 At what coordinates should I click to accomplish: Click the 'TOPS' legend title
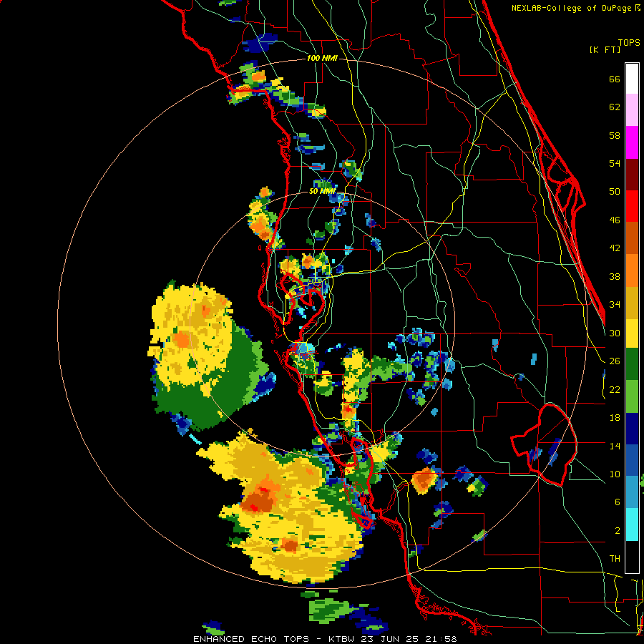click(629, 43)
